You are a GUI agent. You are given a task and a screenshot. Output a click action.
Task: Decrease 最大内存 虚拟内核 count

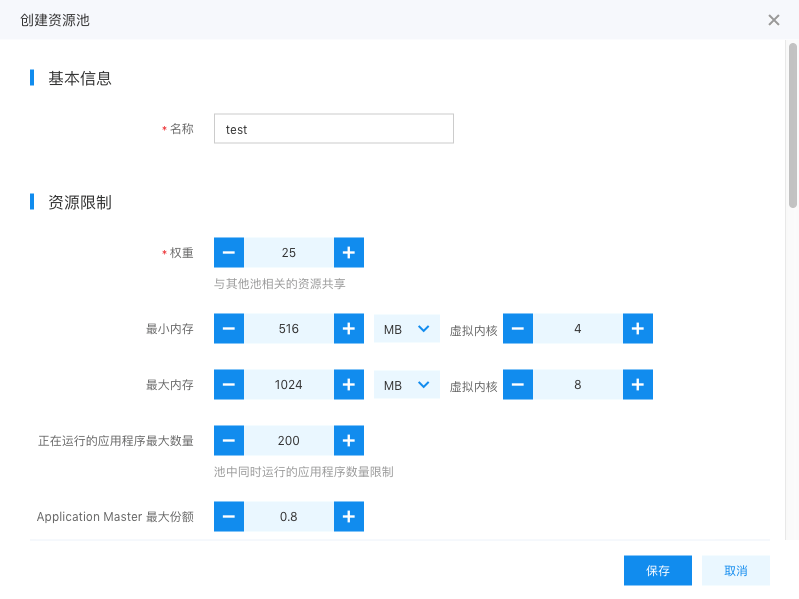(x=518, y=385)
